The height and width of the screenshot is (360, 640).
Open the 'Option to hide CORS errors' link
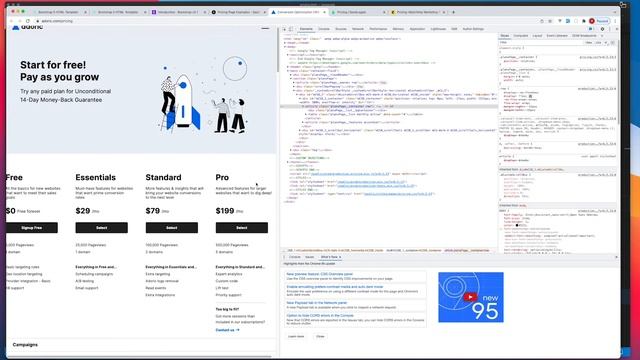point(320,316)
